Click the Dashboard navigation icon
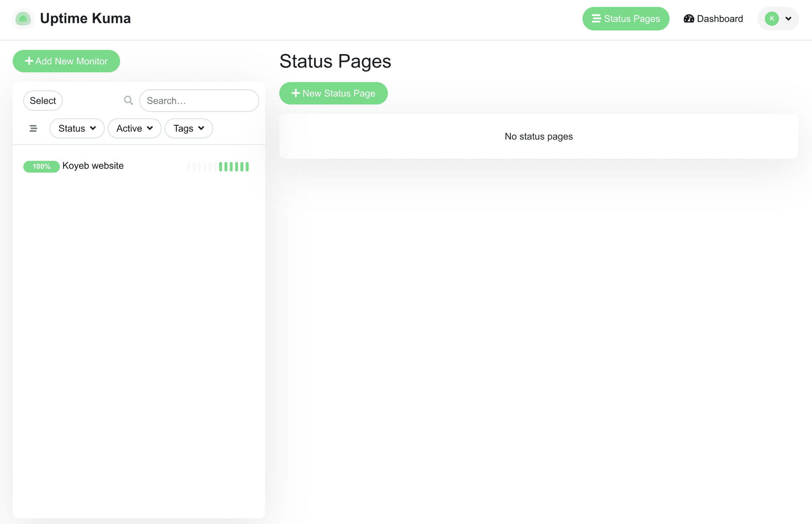 tap(689, 18)
